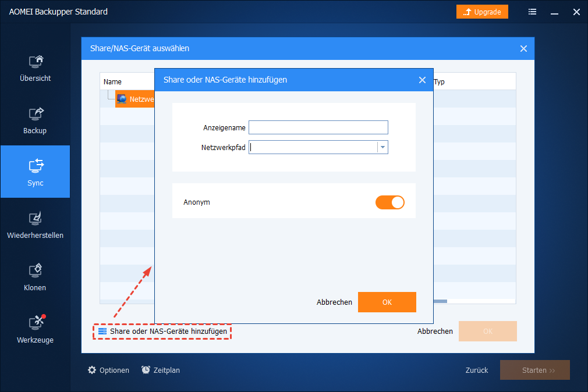The width and height of the screenshot is (588, 392).
Task: Open the Wiederherstellen section
Action: coord(36,225)
